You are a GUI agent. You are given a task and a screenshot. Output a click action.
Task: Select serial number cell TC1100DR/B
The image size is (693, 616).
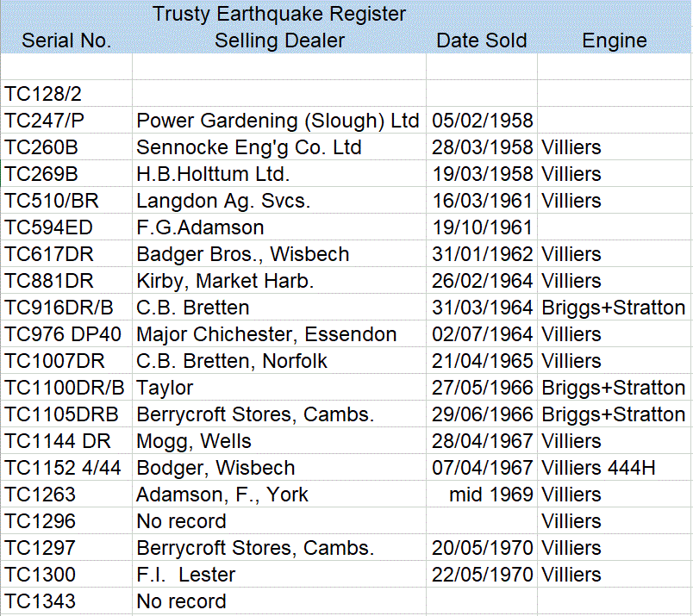[65, 388]
